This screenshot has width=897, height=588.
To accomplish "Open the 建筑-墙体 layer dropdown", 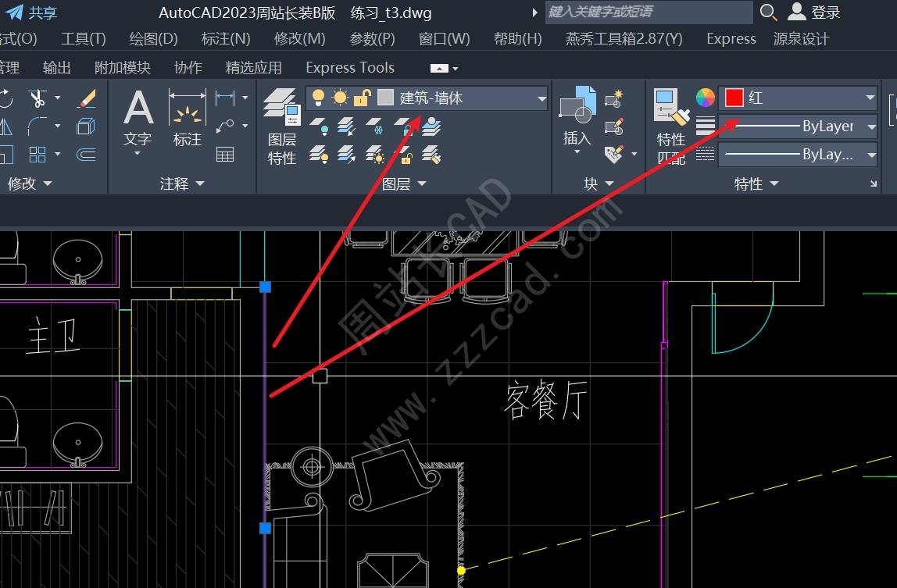I will coord(541,98).
